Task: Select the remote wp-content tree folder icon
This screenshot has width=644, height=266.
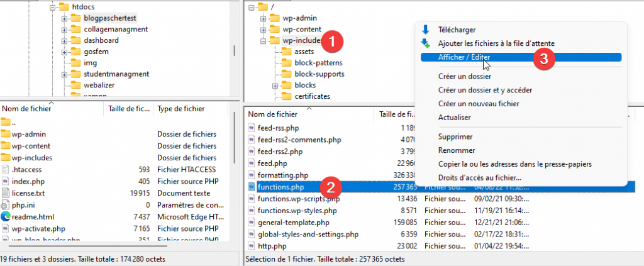Action: click(x=274, y=29)
